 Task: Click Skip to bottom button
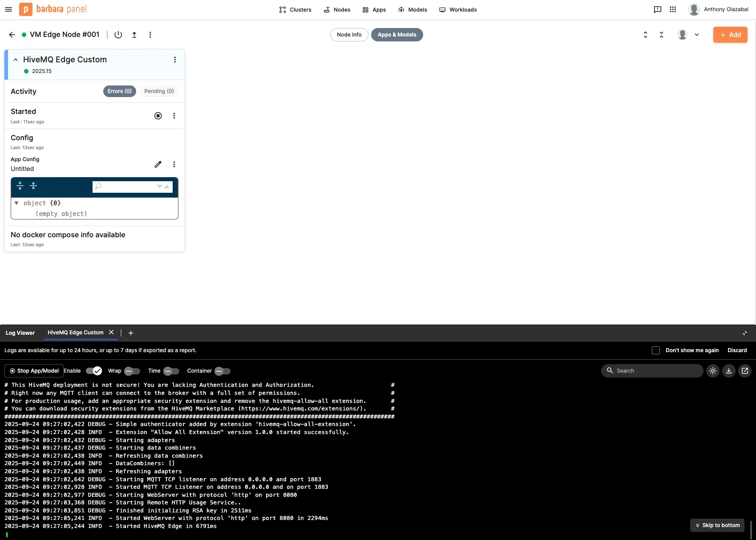click(717, 525)
